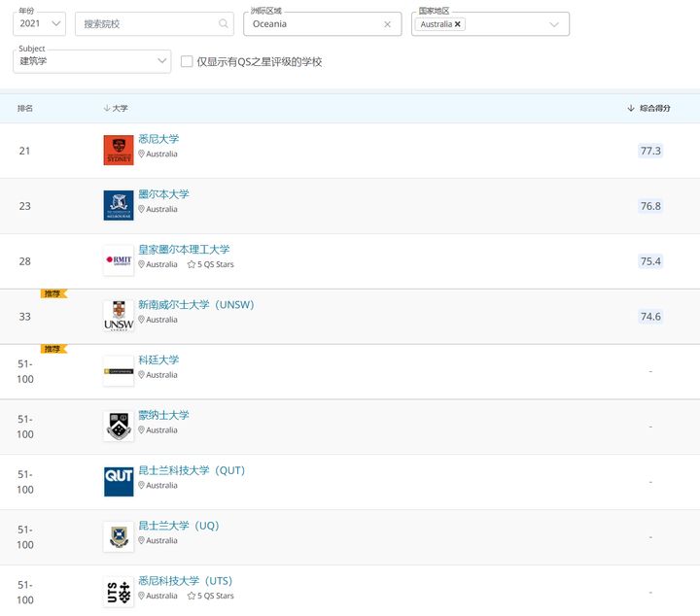Sort by overall score column header
Viewport: 700px width, 616px height.
click(648, 108)
